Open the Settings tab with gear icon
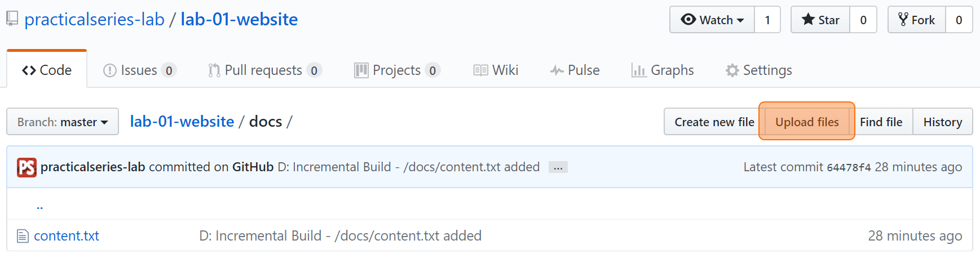The height and width of the screenshot is (258, 980). [758, 70]
